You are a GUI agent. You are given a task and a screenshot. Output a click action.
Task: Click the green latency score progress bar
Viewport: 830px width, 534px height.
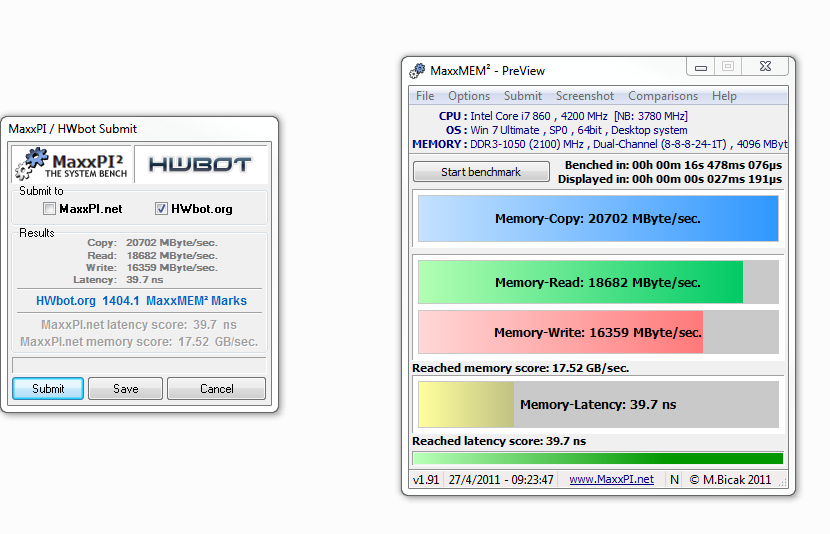pyautogui.click(x=598, y=458)
